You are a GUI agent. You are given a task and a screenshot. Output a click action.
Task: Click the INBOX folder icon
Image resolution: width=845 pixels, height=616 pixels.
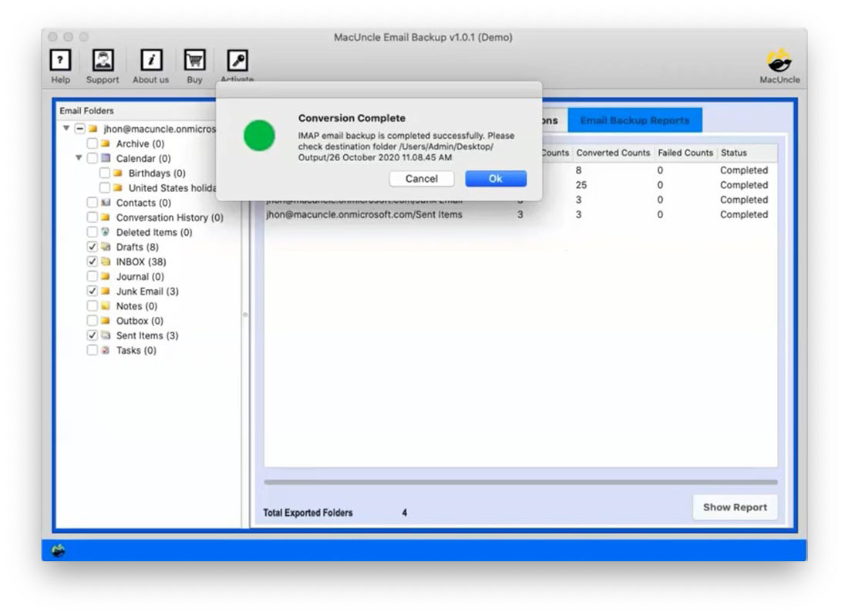pos(106,261)
